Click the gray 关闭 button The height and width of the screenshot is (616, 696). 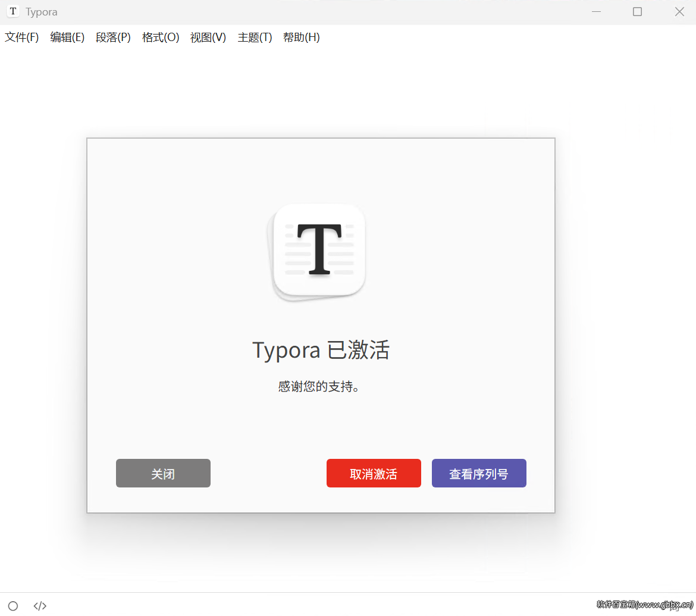tap(163, 473)
